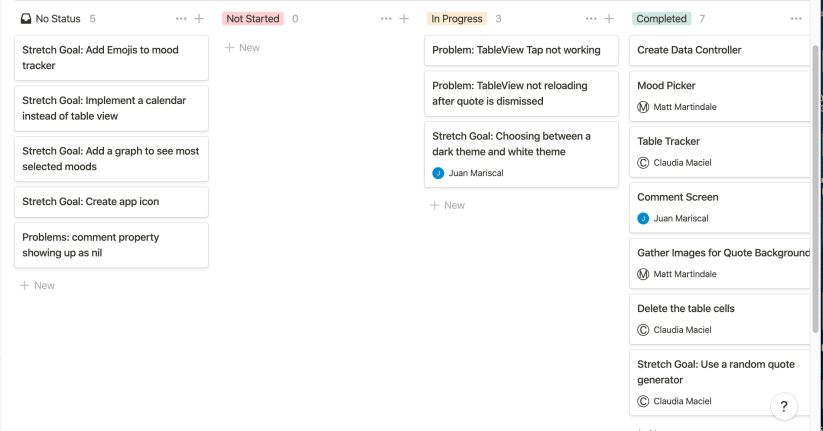
Task: Open the No Status column options menu
Action: tap(181, 19)
